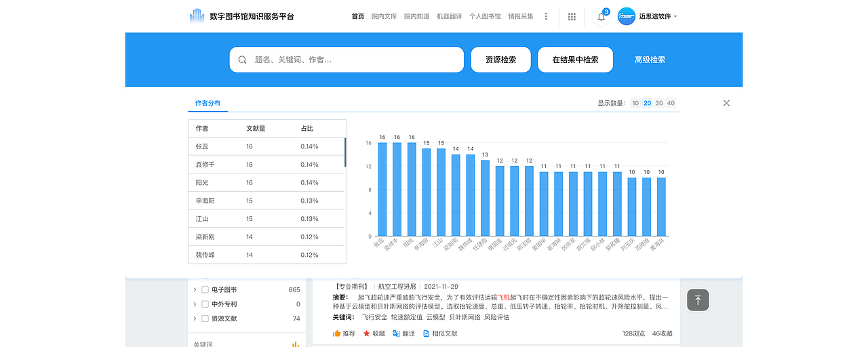Set display count to 20
This screenshot has height=347, width=868.
(647, 103)
